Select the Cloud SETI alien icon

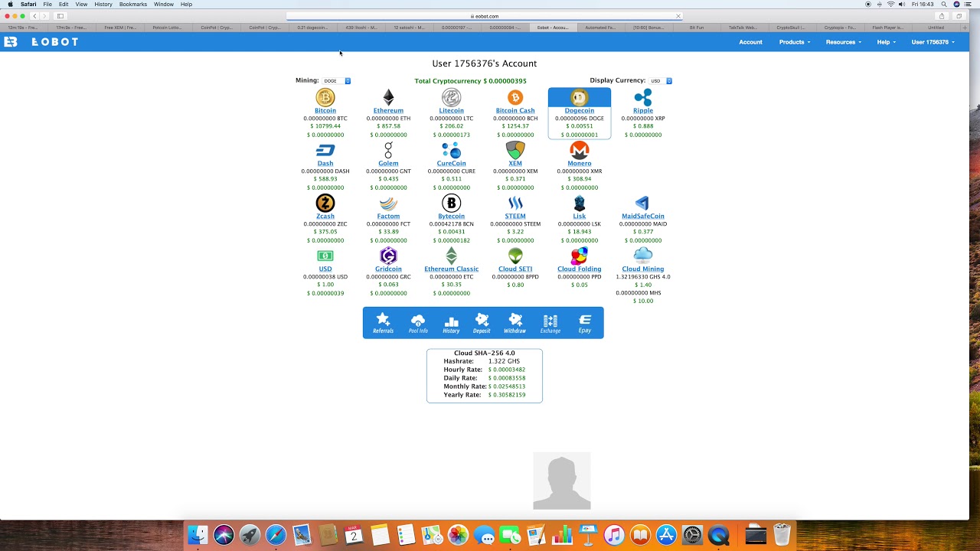pyautogui.click(x=515, y=256)
